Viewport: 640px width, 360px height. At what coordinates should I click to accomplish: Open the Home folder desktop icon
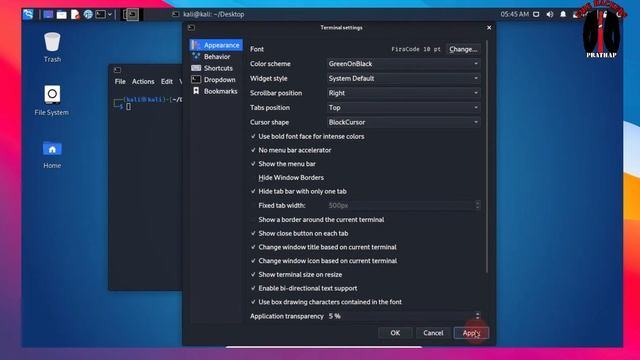tap(52, 154)
